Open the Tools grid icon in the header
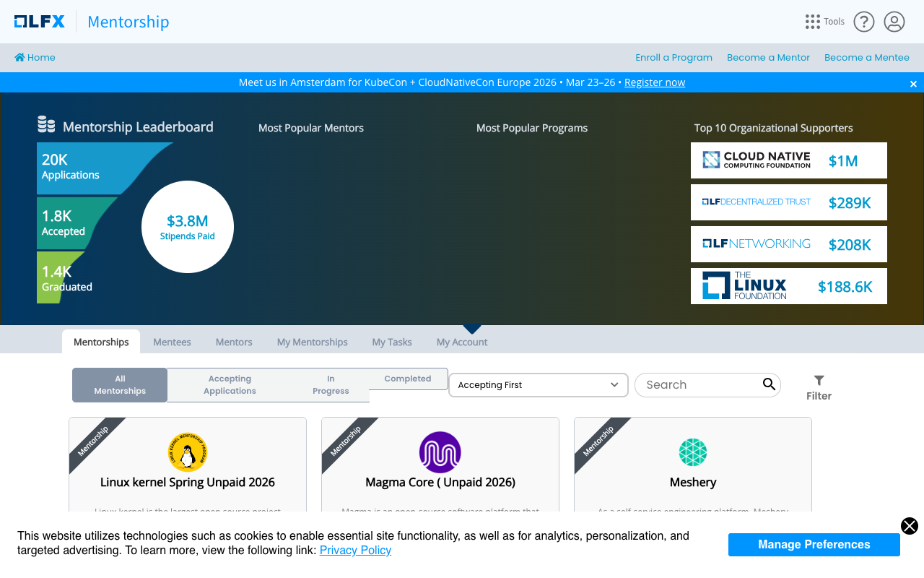This screenshot has width=924, height=578. click(812, 22)
